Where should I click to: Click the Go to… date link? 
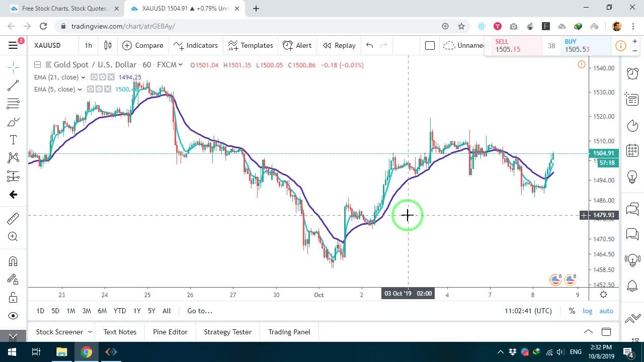[200, 311]
